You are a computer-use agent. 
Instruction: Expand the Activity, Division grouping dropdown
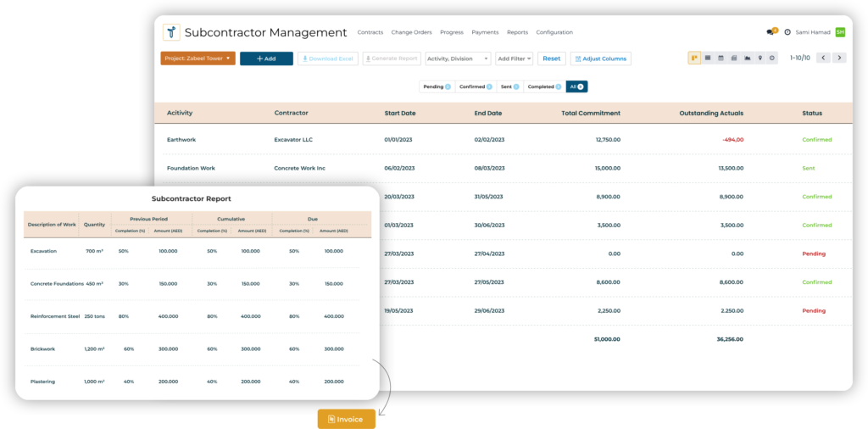click(x=458, y=58)
